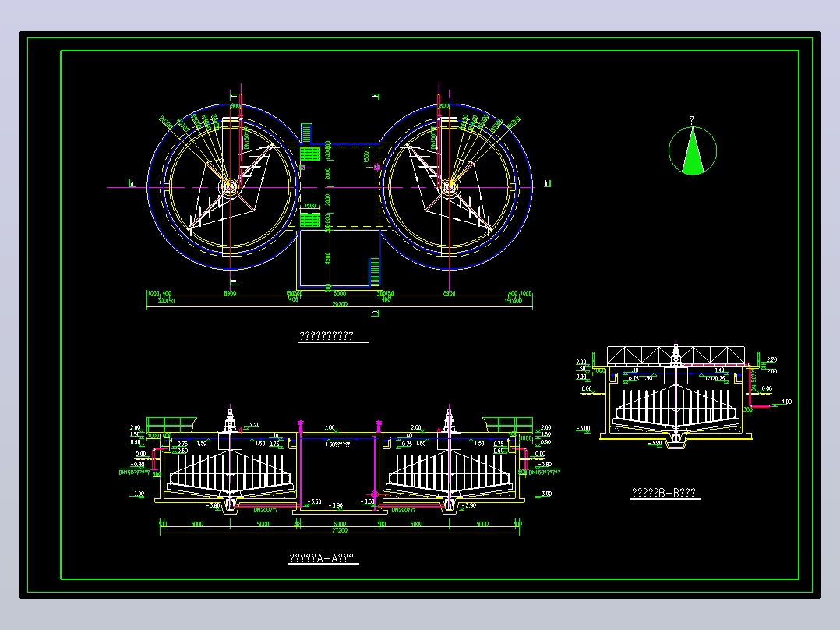Click the magenta valve symbol in section A-A
The width and height of the screenshot is (840, 630).
[375, 494]
